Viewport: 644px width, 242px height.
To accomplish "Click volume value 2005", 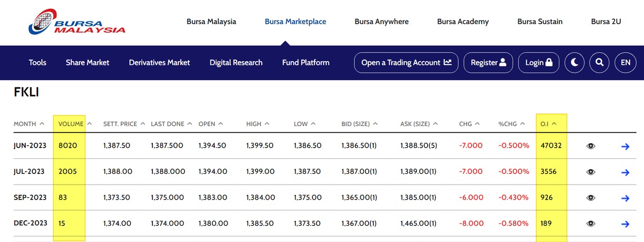I will [67, 172].
